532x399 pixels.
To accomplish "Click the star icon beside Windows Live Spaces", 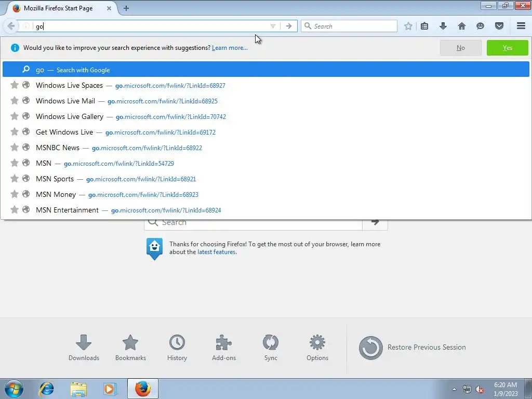I will click(14, 85).
